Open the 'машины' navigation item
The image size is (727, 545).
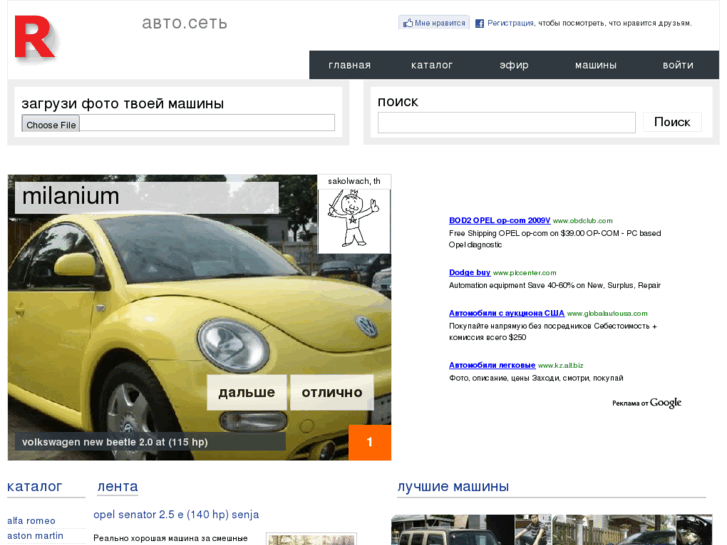(595, 65)
